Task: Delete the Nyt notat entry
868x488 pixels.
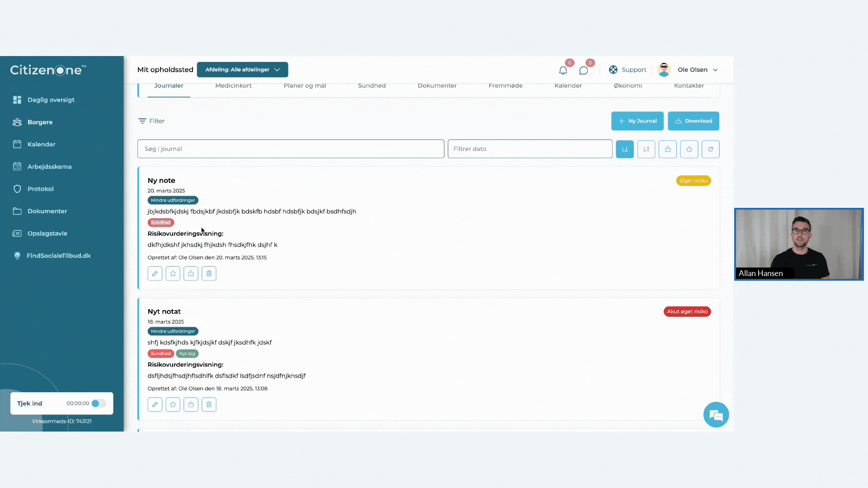Action: (209, 404)
